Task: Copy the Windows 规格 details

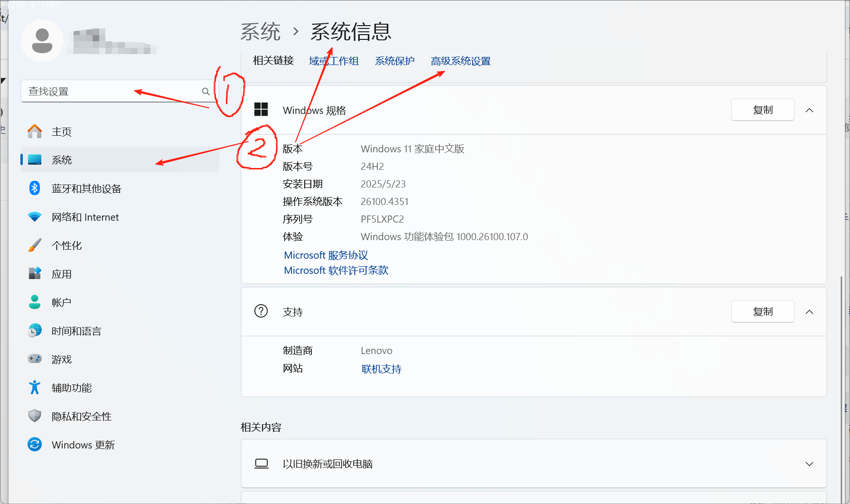Action: [763, 110]
